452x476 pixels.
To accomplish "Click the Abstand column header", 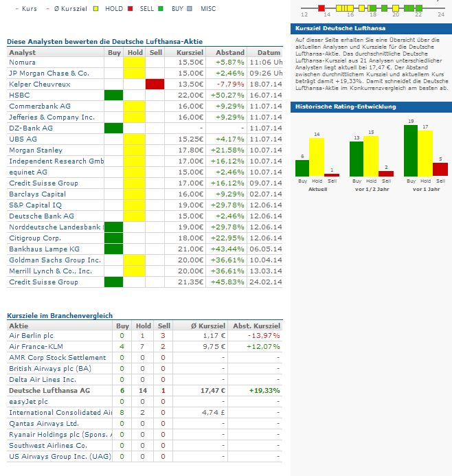I will 230,52.
